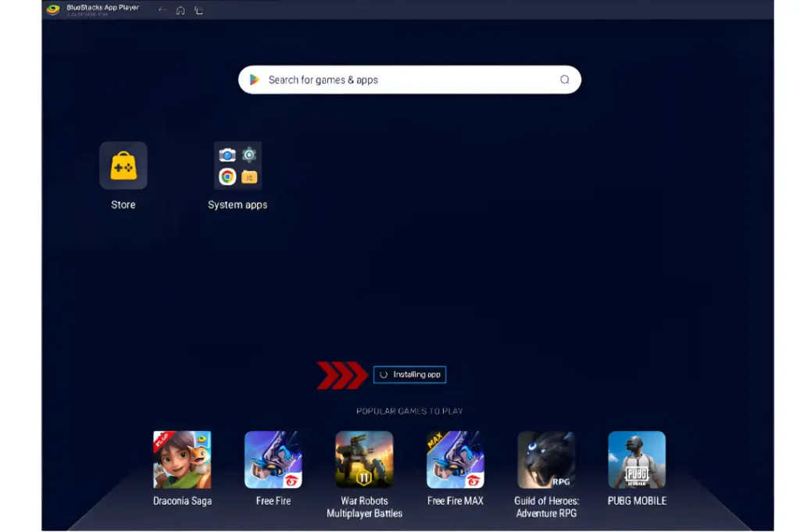800x532 pixels.
Task: Click the Store label text
Action: tap(123, 205)
